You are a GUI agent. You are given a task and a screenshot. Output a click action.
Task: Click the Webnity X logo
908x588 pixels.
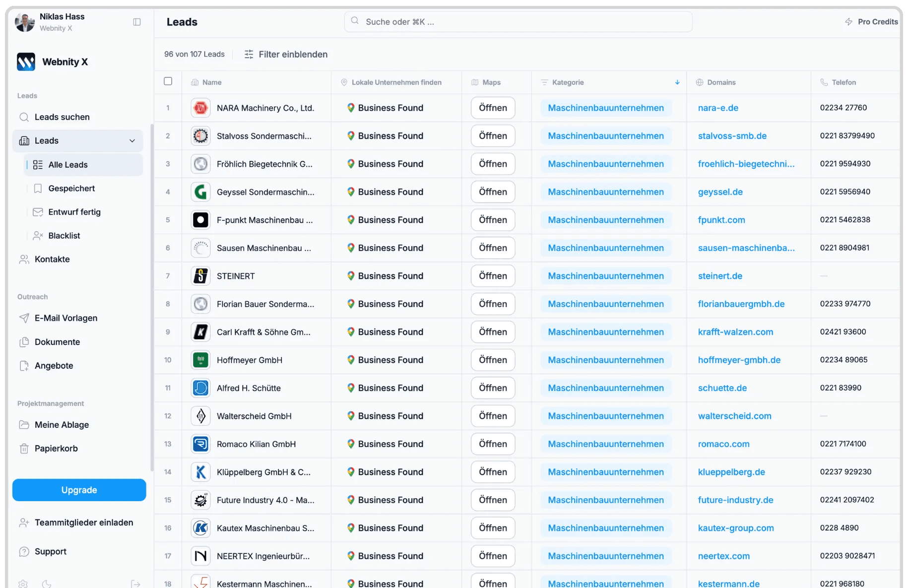click(26, 62)
